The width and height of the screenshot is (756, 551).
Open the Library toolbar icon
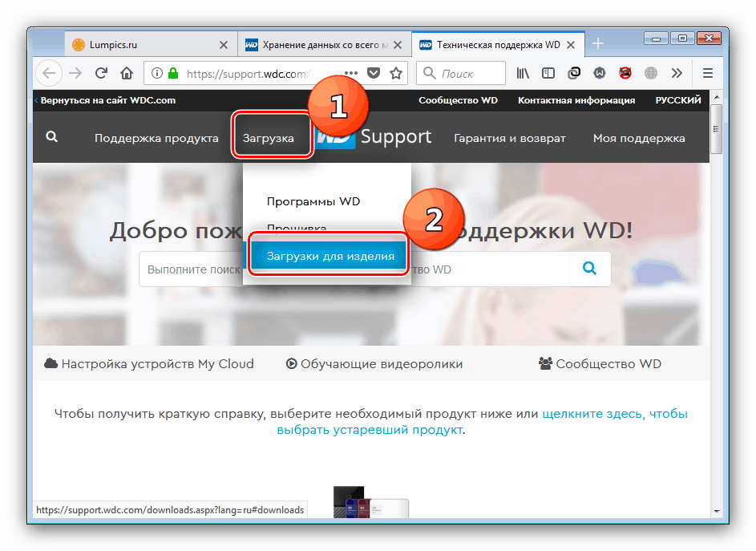tap(523, 73)
